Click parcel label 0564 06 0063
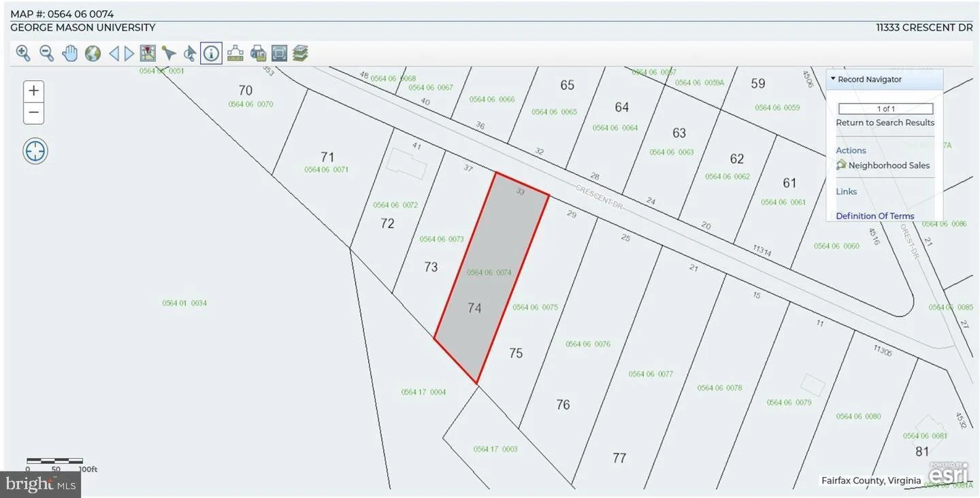This screenshot has height=498, width=980. pyautogui.click(x=671, y=152)
